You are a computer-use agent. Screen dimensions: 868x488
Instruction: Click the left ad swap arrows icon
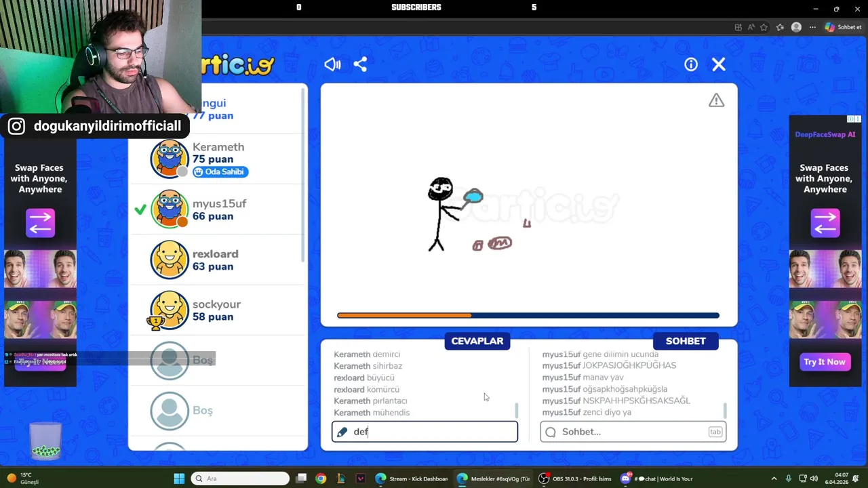tap(40, 223)
